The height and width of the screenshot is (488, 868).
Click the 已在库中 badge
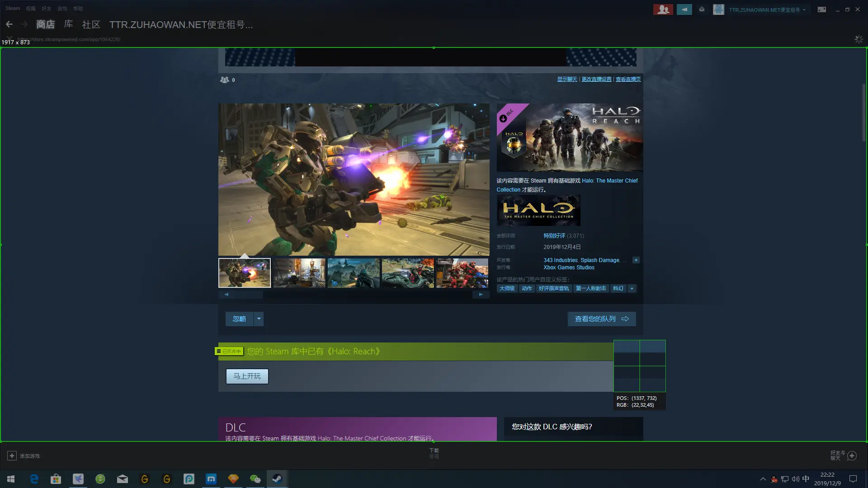(x=229, y=351)
